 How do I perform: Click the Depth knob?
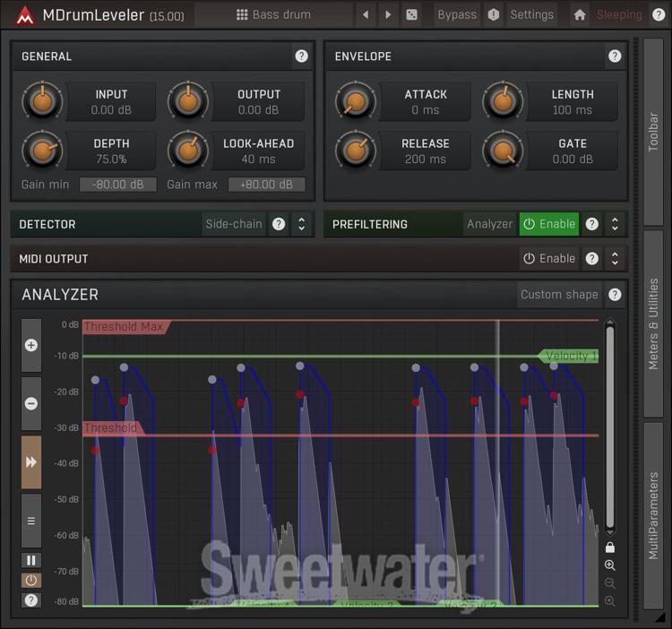(42, 151)
